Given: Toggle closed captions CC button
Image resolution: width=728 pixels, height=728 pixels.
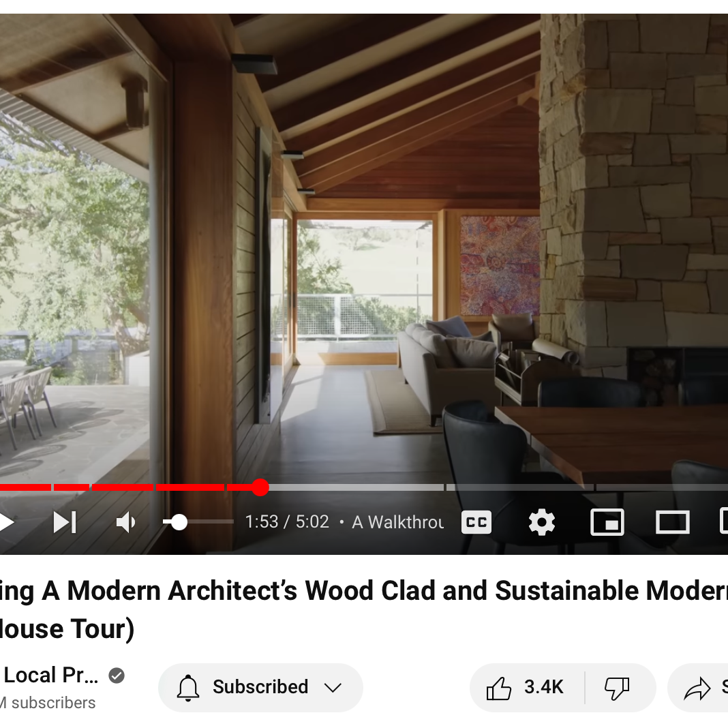Looking at the screenshot, I should 476,522.
